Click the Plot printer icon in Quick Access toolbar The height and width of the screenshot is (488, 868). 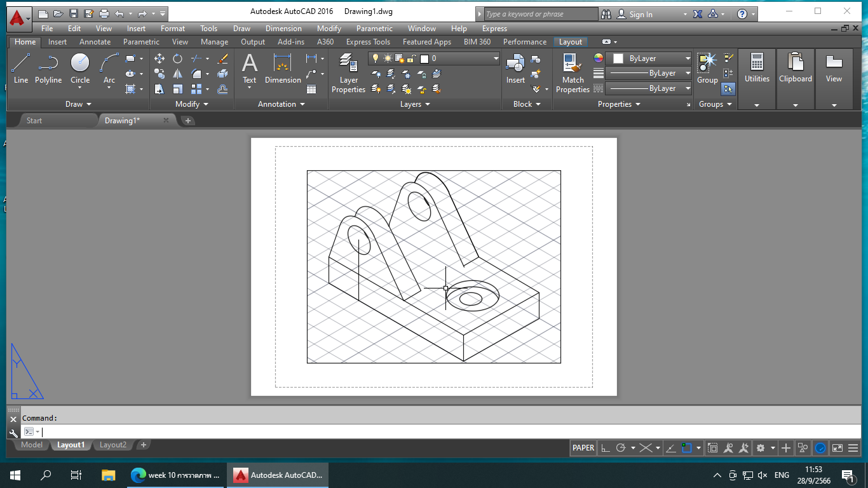point(104,13)
